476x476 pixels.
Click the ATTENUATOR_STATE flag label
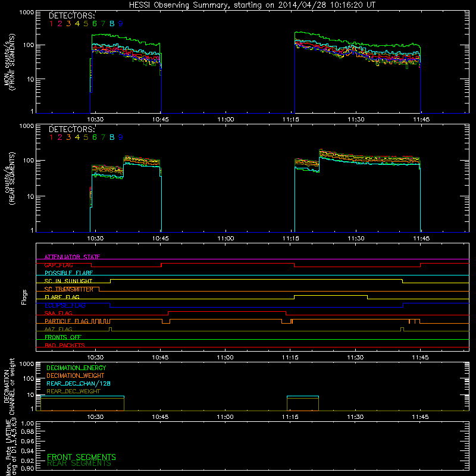72,257
